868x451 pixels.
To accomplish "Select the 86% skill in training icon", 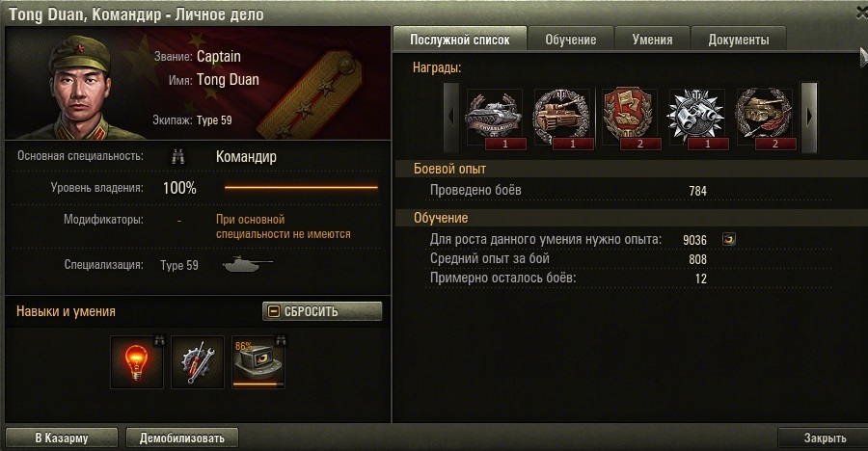I will [x=258, y=362].
